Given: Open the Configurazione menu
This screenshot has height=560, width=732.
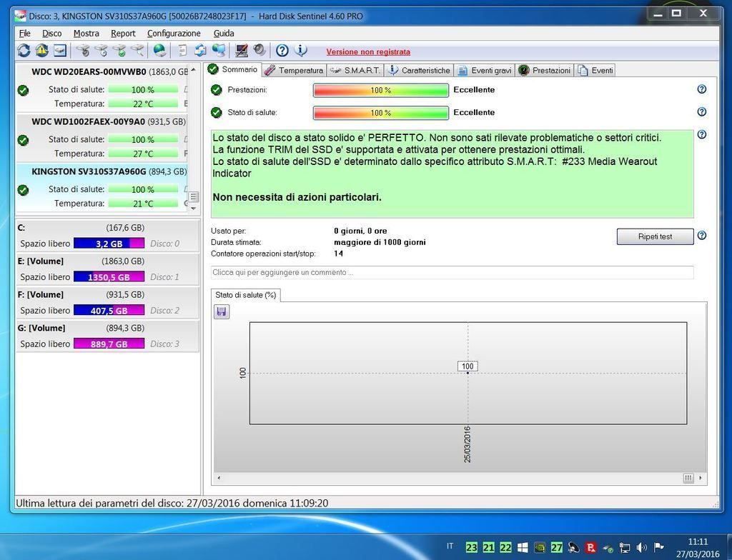Looking at the screenshot, I should point(174,34).
